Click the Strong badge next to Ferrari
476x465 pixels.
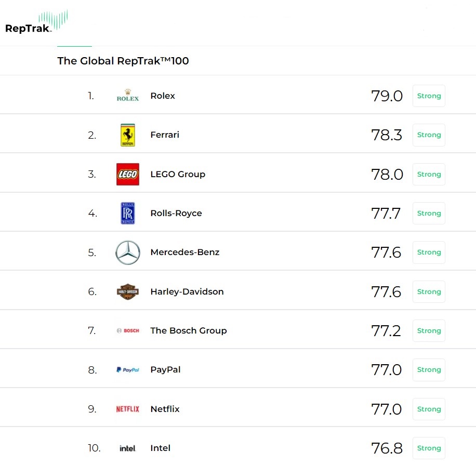pyautogui.click(x=429, y=135)
